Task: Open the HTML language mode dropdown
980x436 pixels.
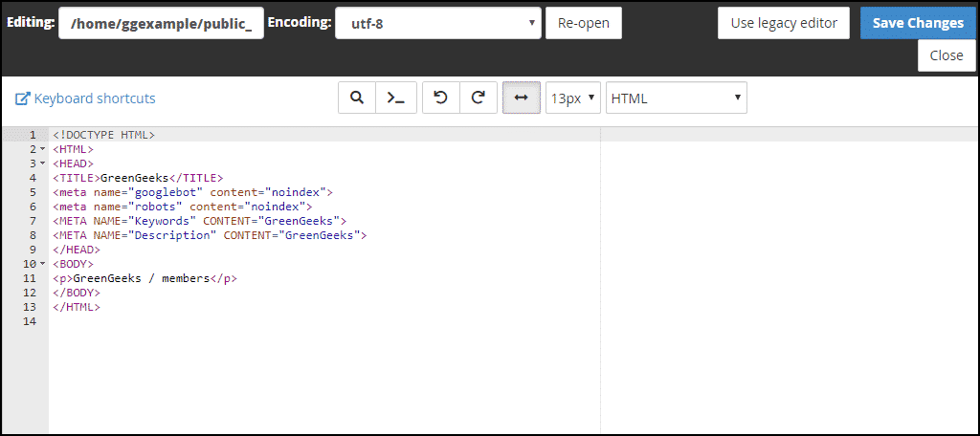Action: click(x=677, y=98)
